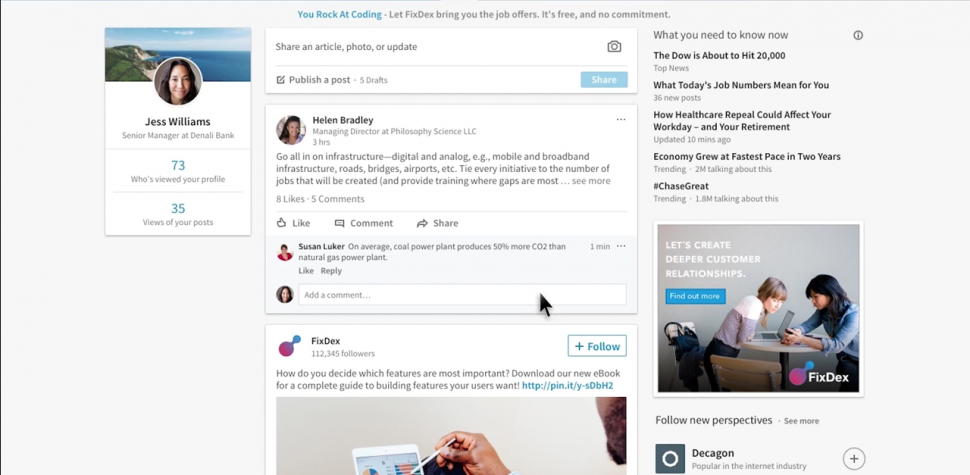Open the pin.it/y-sDbH2 link
The width and height of the screenshot is (970, 475).
pos(567,385)
